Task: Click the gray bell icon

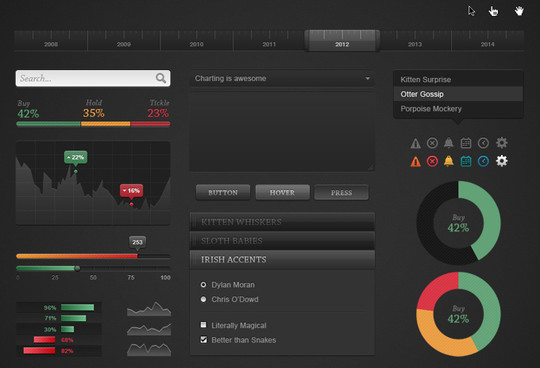Action: click(448, 143)
